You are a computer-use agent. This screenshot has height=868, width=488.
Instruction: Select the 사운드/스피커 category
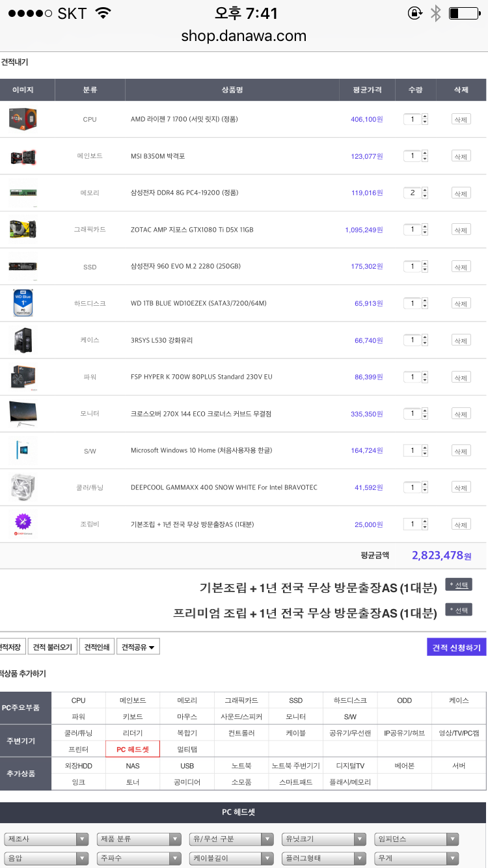coord(241,716)
